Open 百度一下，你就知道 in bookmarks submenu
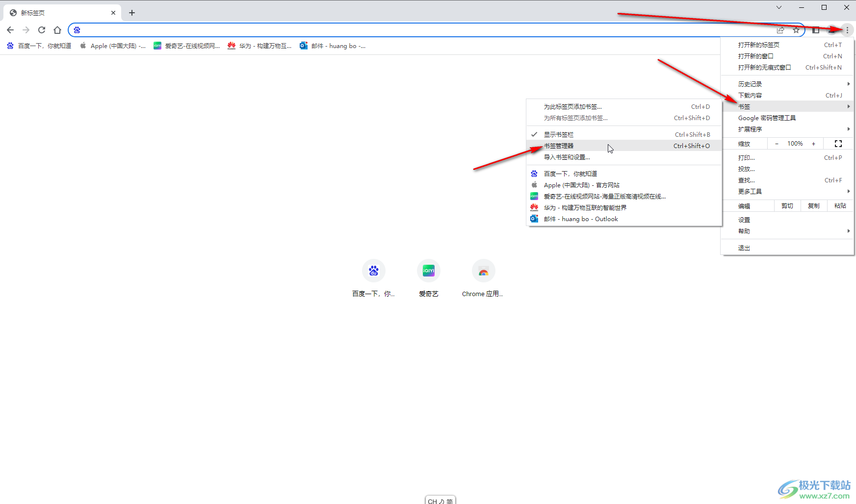856x504 pixels. (x=624, y=174)
